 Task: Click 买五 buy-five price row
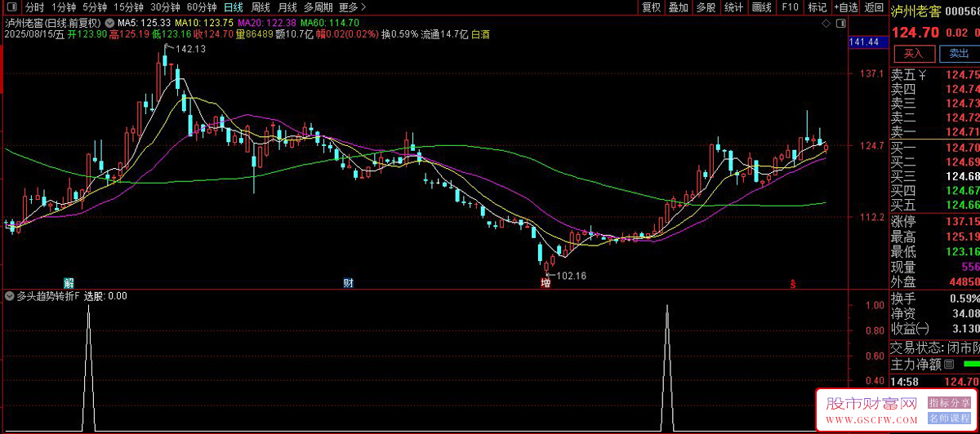coord(935,204)
